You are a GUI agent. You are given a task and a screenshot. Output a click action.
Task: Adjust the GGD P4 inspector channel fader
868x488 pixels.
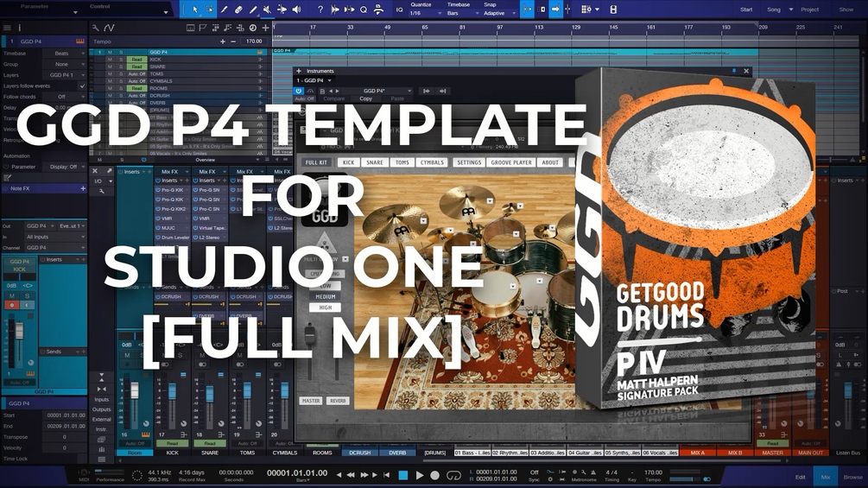pos(19,332)
